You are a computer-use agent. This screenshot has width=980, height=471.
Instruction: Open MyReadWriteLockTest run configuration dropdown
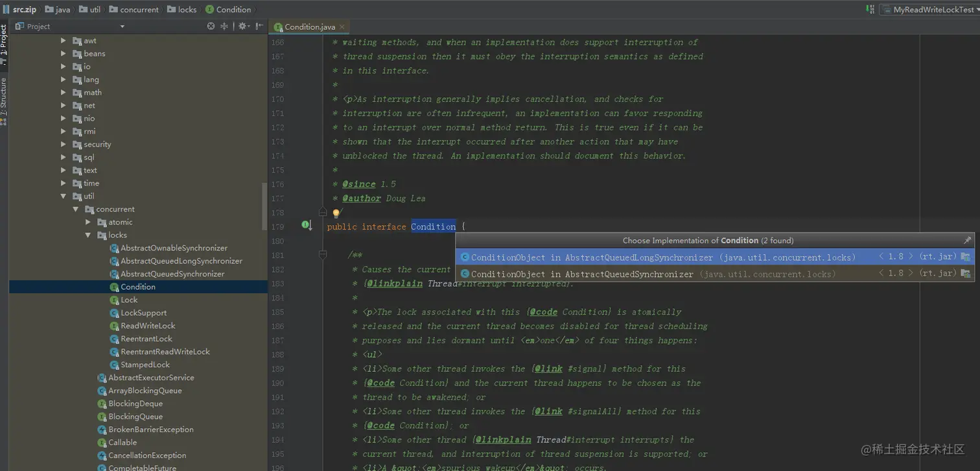click(928, 10)
